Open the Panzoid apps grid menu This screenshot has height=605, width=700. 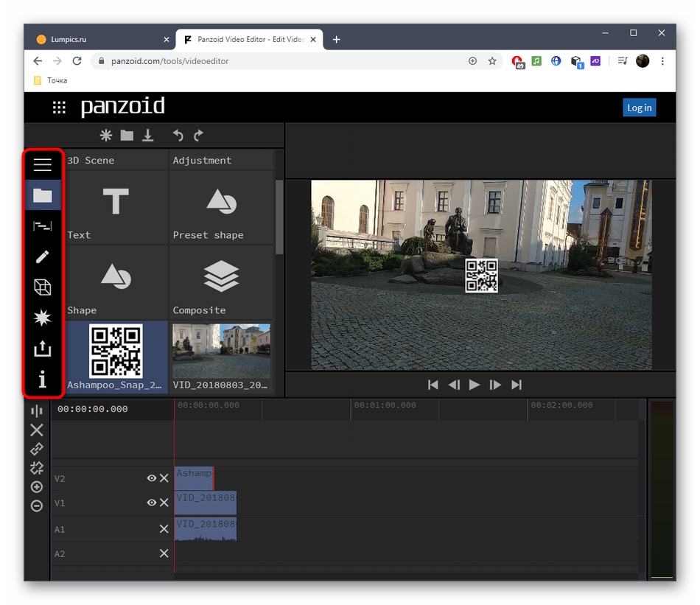coord(59,108)
